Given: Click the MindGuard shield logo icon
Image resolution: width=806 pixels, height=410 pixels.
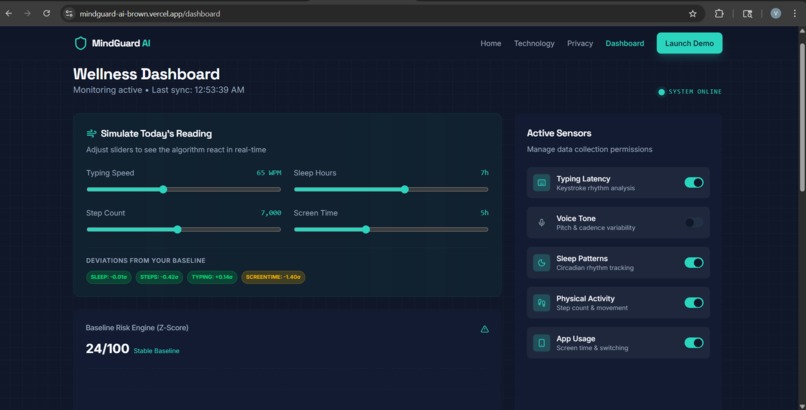Looking at the screenshot, I should [80, 43].
